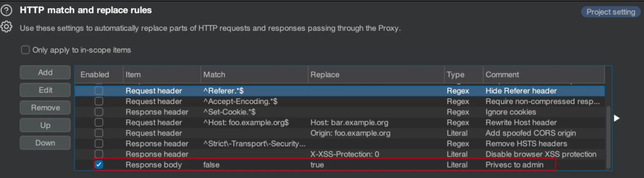Sort by the Type column header

(x=455, y=75)
